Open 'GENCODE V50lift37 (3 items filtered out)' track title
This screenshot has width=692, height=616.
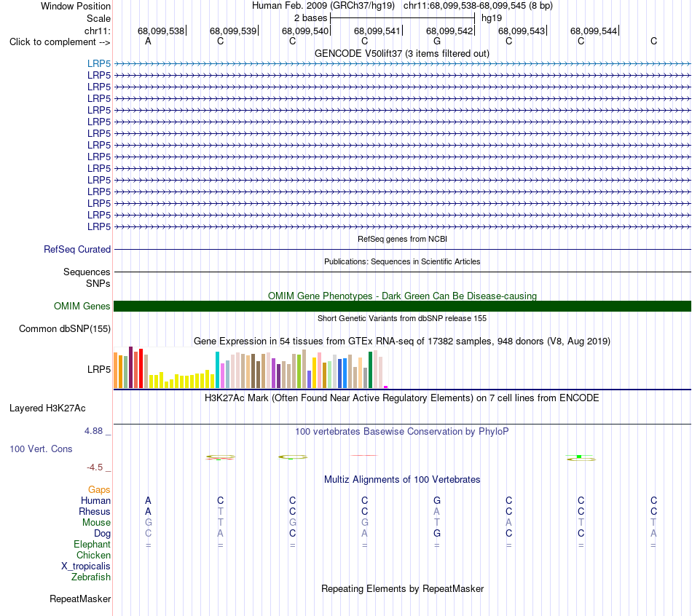coord(402,53)
